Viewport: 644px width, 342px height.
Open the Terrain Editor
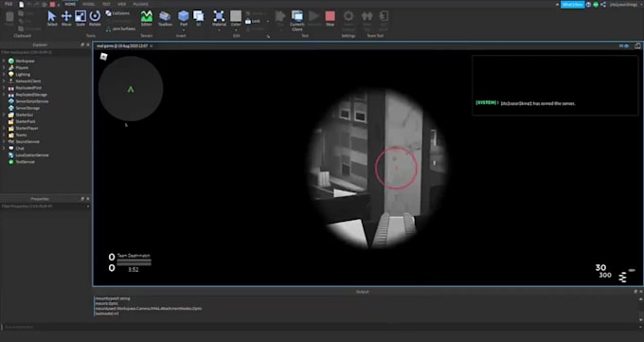tap(147, 19)
